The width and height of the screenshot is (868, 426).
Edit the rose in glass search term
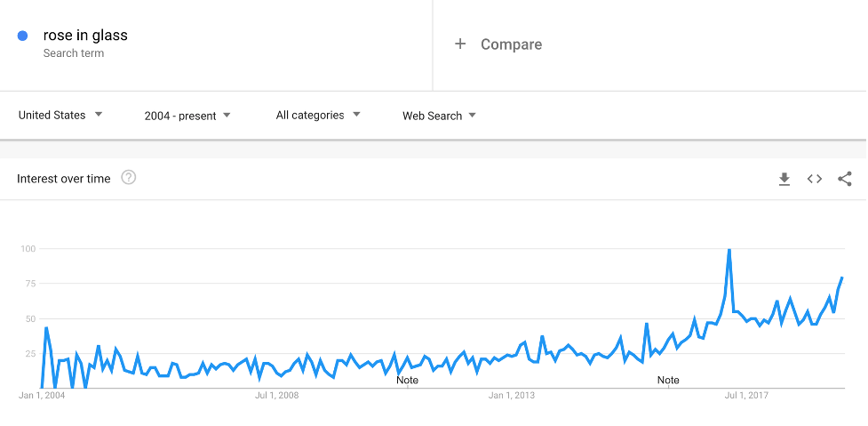pyautogui.click(x=85, y=36)
